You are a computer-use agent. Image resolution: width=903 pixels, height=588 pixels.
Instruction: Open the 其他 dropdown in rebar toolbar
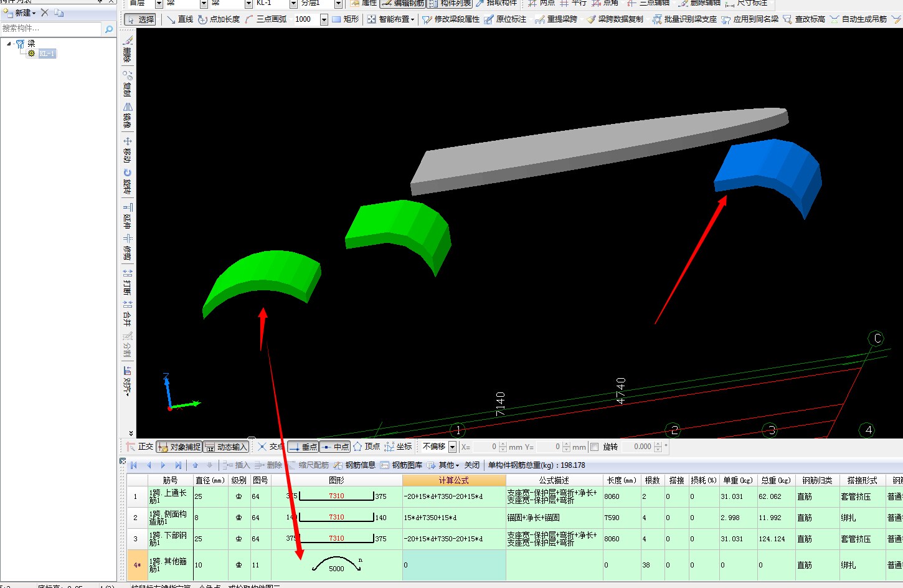pyautogui.click(x=443, y=465)
